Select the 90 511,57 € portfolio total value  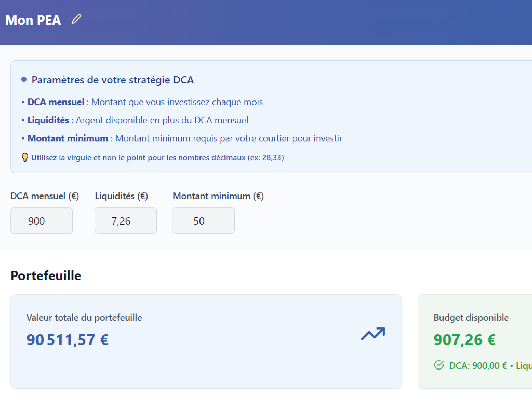(x=68, y=340)
